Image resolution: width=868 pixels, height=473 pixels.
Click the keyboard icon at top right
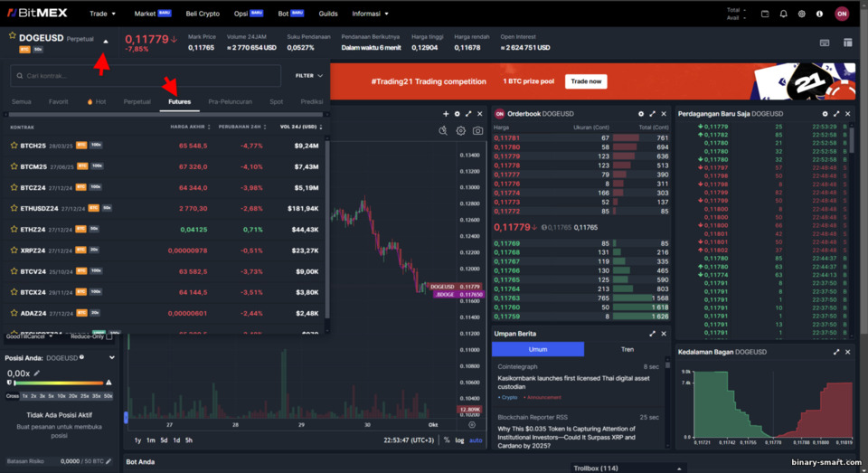point(825,43)
